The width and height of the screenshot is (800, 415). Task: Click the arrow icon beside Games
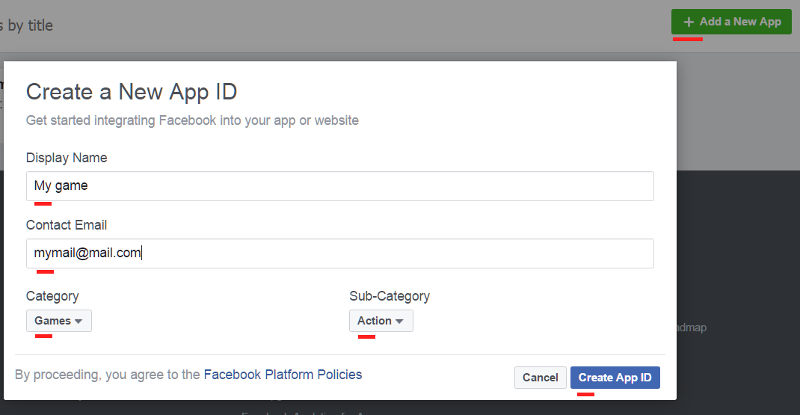(x=79, y=322)
